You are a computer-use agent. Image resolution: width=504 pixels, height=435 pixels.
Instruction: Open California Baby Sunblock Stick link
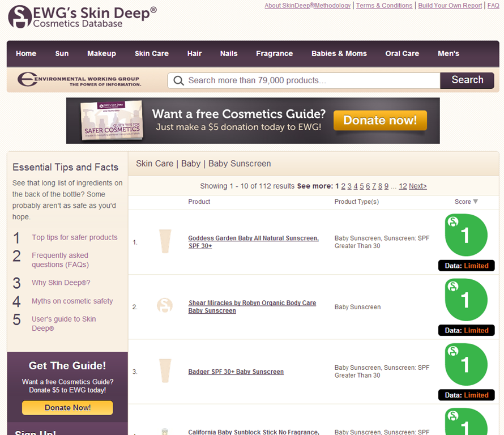(x=254, y=432)
